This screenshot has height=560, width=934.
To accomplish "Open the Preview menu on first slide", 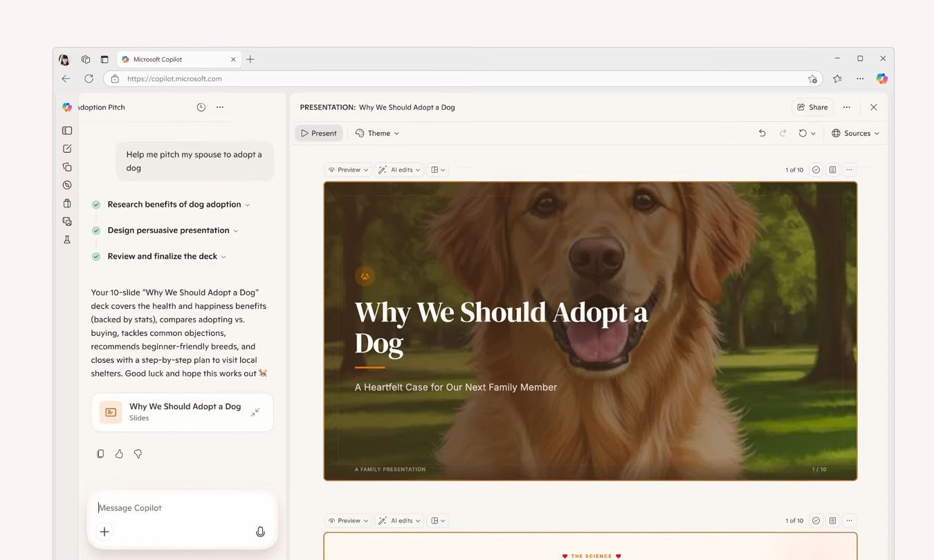I will pos(348,170).
